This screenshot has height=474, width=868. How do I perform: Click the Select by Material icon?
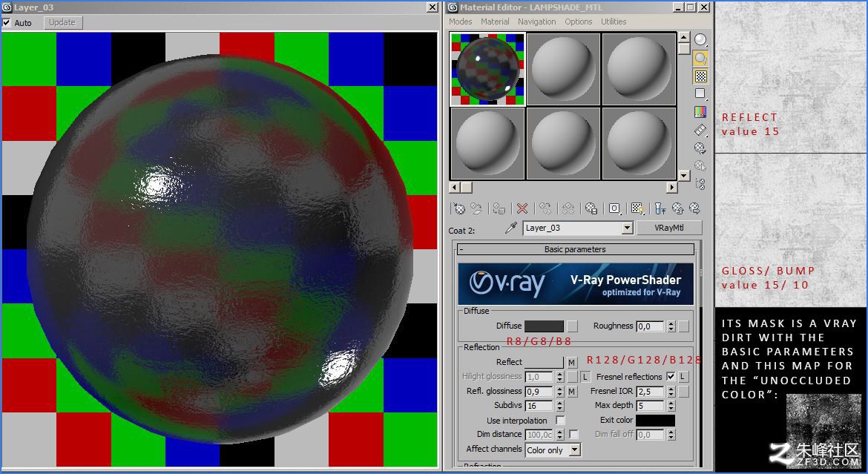700,165
